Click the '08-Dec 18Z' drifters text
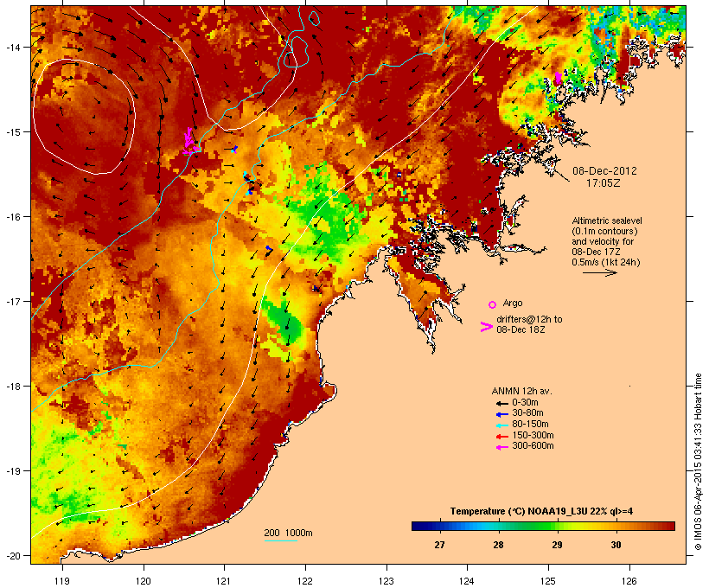This screenshot has width=709, height=588. coord(521,329)
